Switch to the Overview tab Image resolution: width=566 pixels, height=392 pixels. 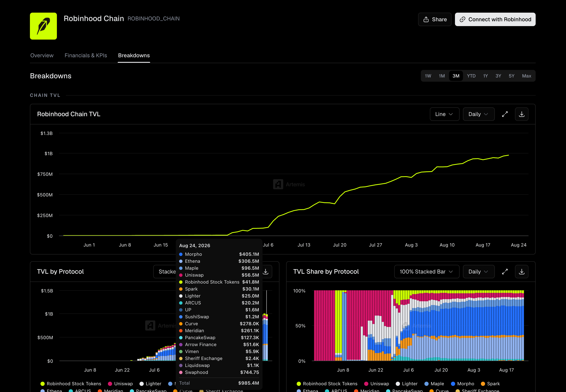pyautogui.click(x=42, y=56)
